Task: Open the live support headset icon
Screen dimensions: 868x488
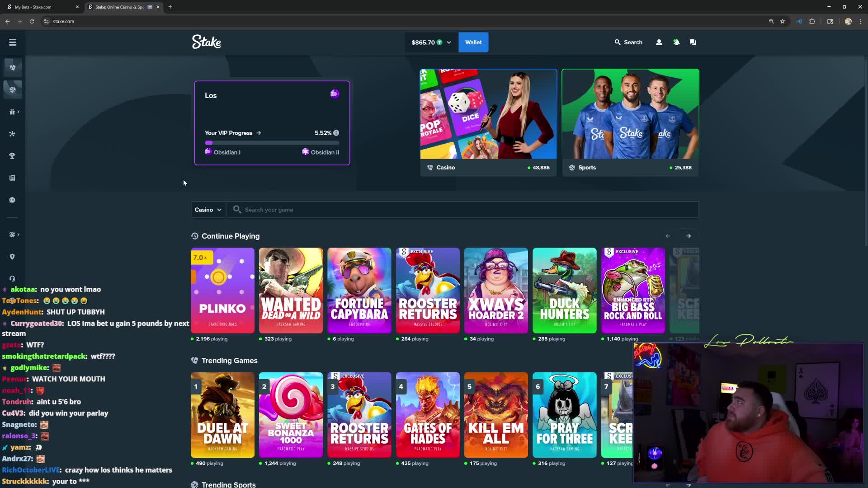Action: coord(12,279)
